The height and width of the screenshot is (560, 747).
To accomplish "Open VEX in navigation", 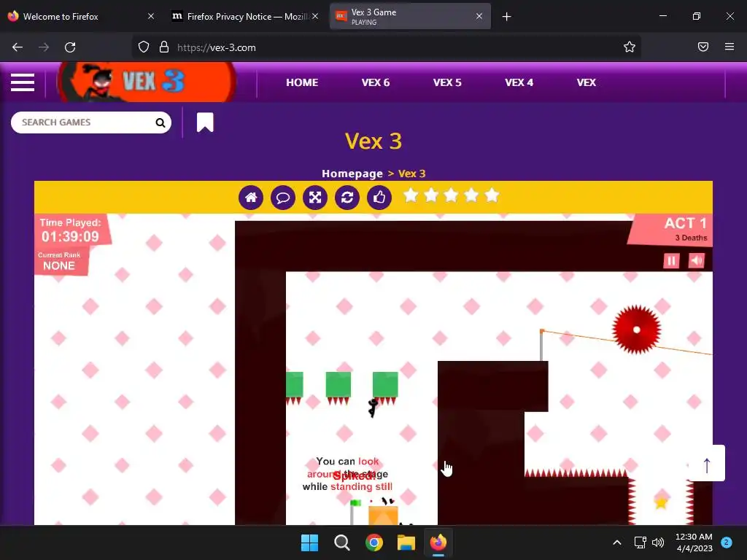I will [x=586, y=82].
